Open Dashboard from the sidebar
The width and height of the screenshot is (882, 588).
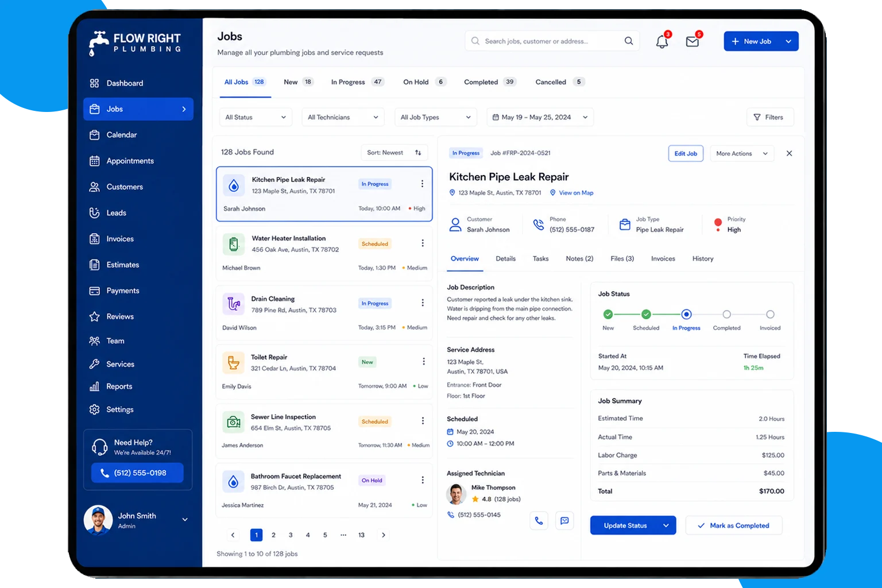(x=138, y=83)
